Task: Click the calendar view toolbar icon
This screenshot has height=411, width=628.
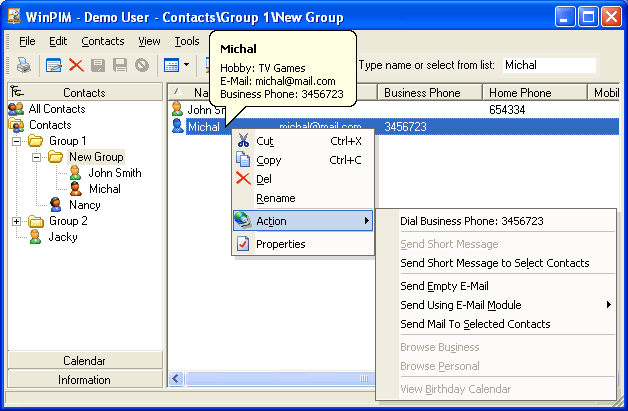Action: tap(171, 65)
